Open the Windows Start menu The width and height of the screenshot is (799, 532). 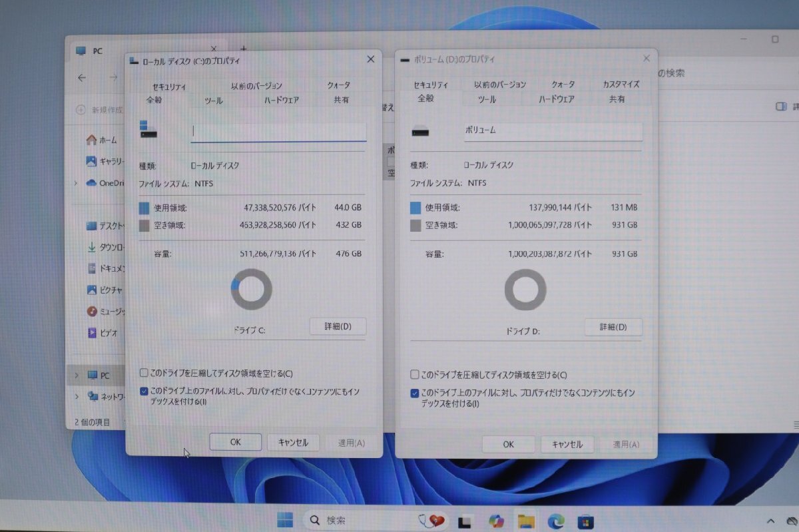tap(285, 520)
